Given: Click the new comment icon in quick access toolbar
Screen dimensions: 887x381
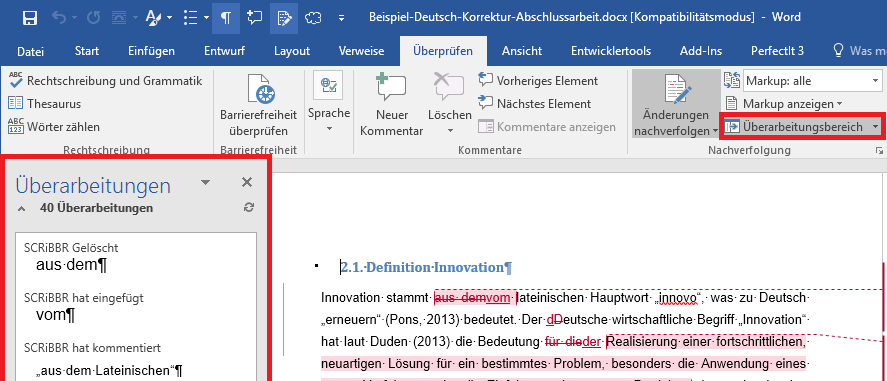Looking at the screenshot, I should pyautogui.click(x=255, y=18).
